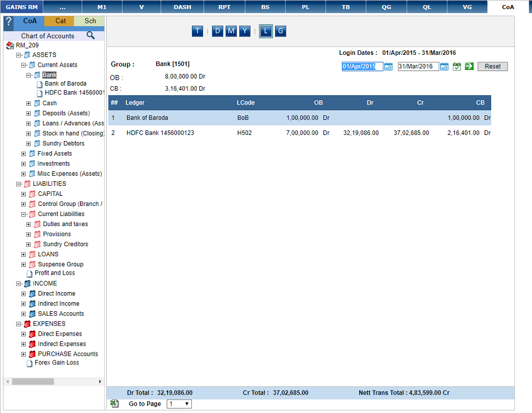532x413 pixels.
Task: Switch to the Sch side tab
Action: pos(90,21)
